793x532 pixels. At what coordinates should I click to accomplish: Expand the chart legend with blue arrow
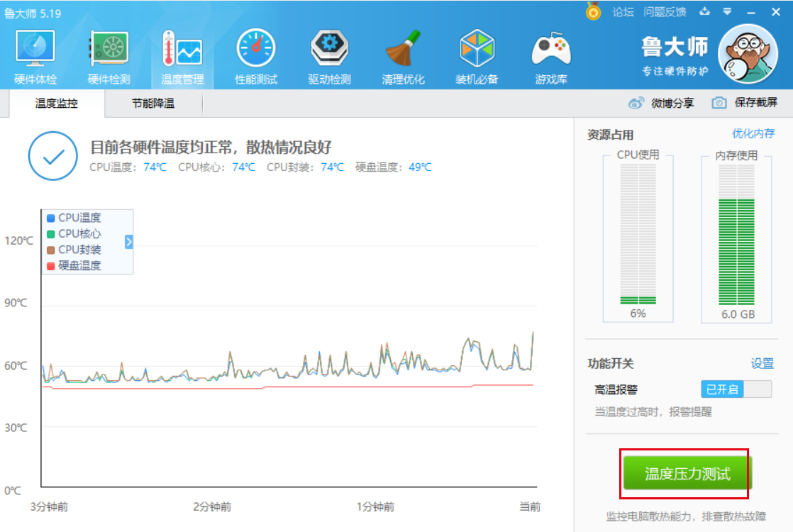(129, 242)
